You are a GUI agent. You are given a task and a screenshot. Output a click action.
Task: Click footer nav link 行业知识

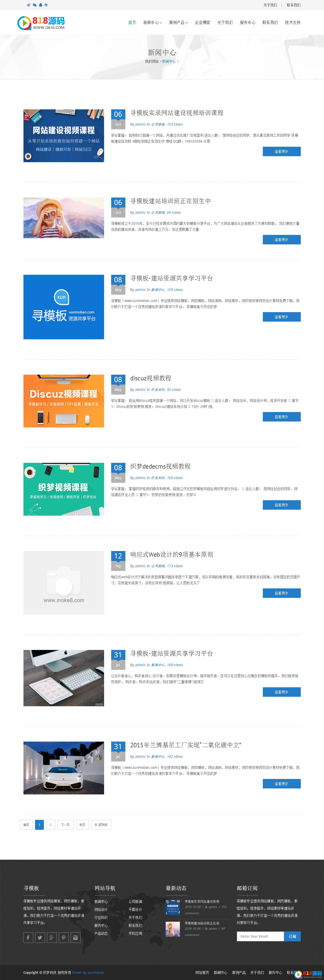click(101, 917)
